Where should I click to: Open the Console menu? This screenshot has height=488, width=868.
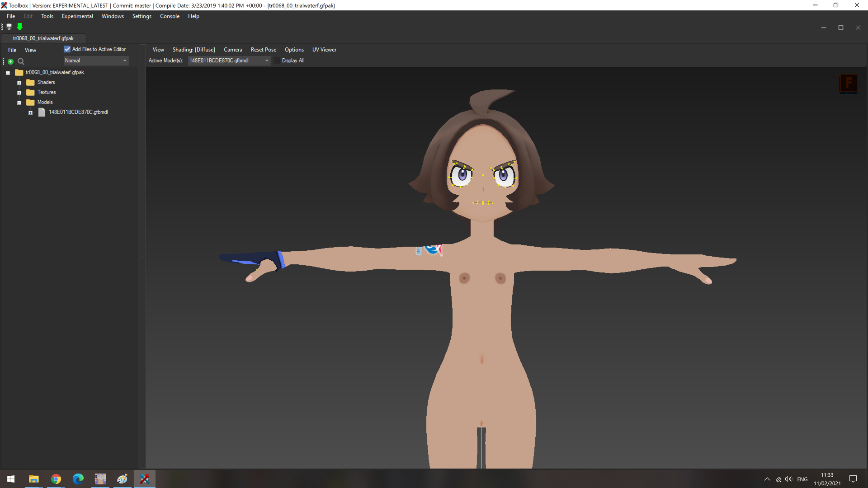tap(170, 16)
